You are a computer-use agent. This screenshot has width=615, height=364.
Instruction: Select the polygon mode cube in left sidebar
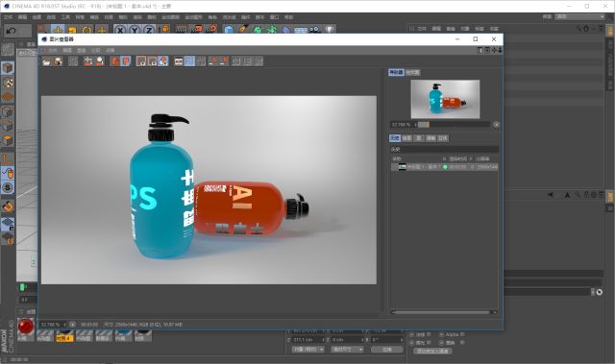(8, 140)
